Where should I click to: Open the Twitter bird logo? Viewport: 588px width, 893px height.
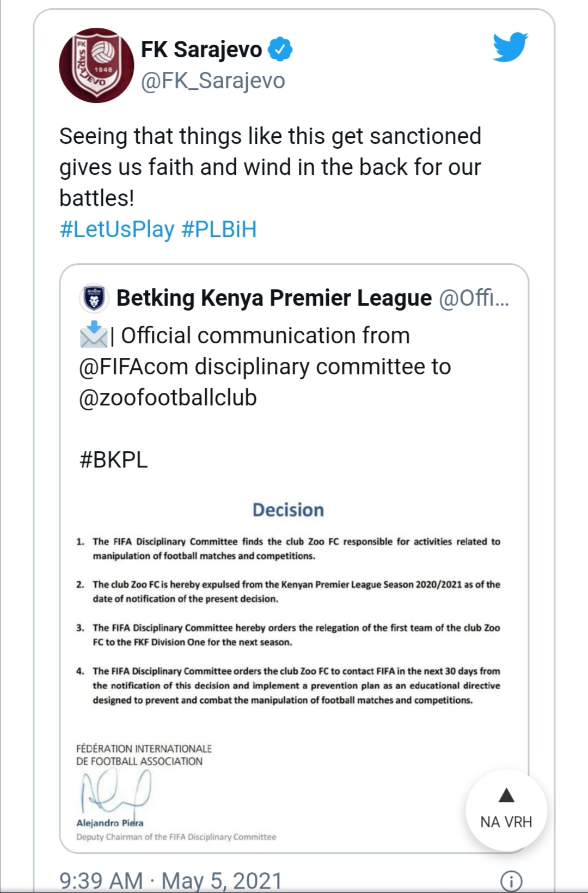[x=510, y=47]
